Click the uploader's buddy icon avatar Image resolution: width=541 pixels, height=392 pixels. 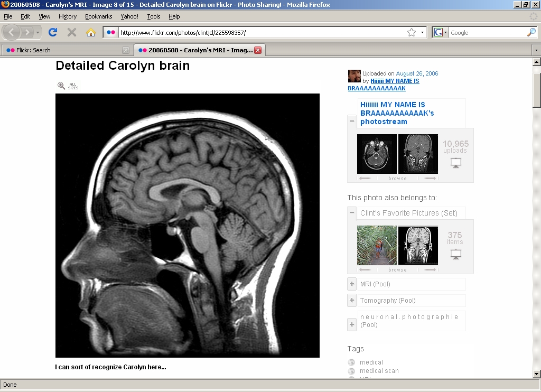(x=354, y=76)
